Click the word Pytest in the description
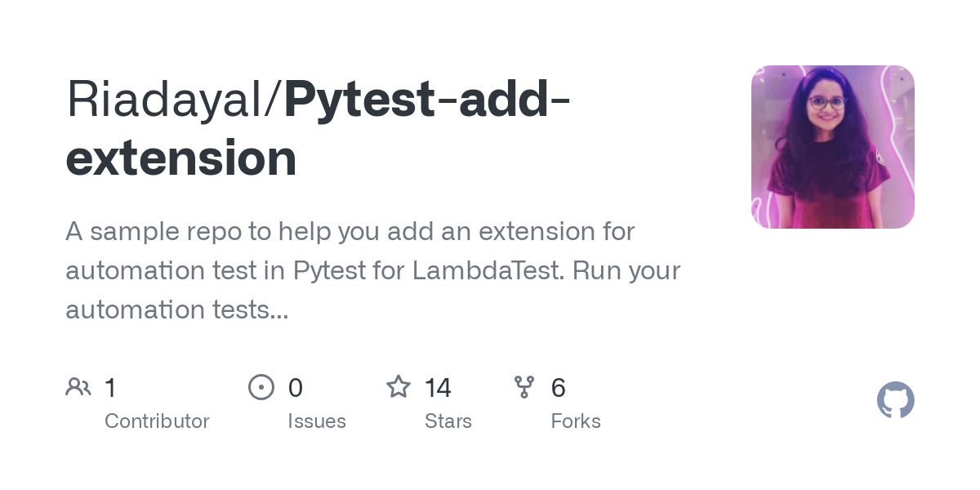Viewport: 980px width, 490px height. tap(331, 270)
